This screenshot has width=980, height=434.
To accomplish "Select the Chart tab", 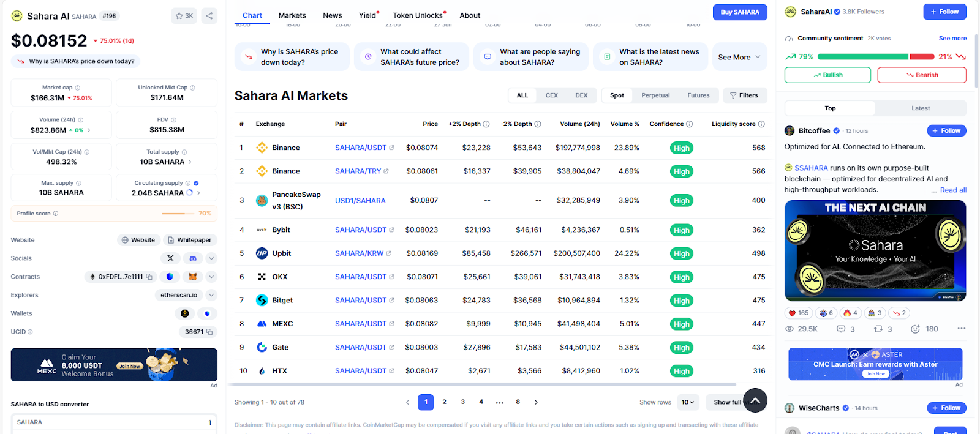I will 252,15.
